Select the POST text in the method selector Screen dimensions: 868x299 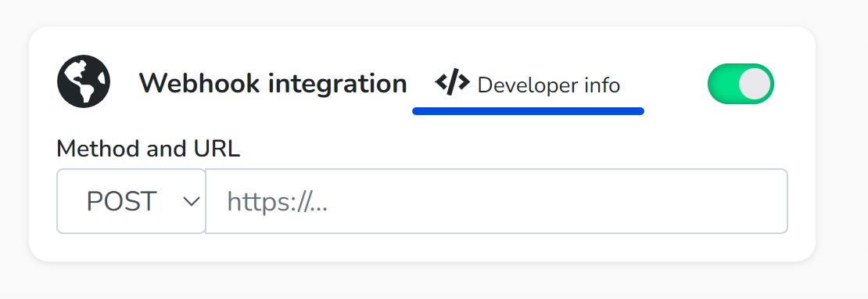pyautogui.click(x=122, y=201)
